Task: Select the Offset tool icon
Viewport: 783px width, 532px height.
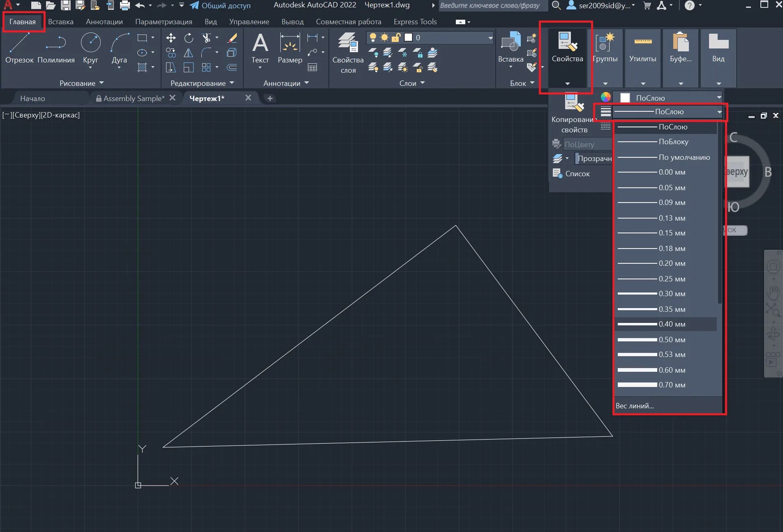Action: point(232,67)
